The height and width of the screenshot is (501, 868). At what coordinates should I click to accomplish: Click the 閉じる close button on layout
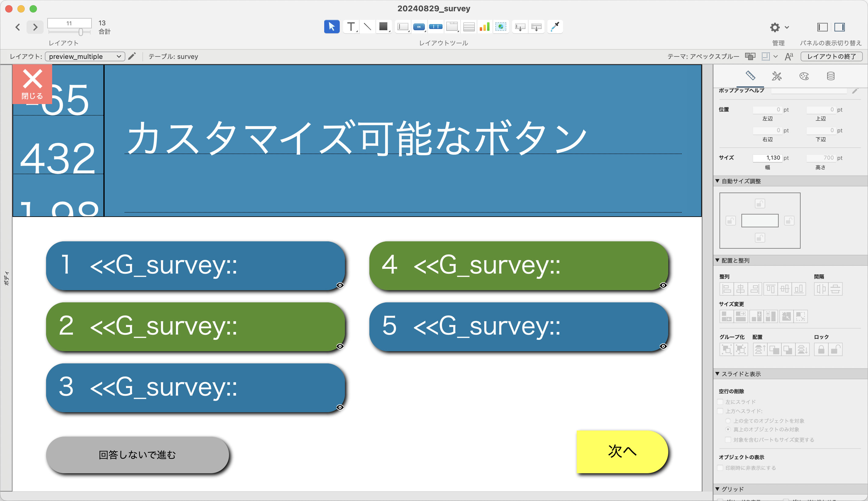point(32,84)
